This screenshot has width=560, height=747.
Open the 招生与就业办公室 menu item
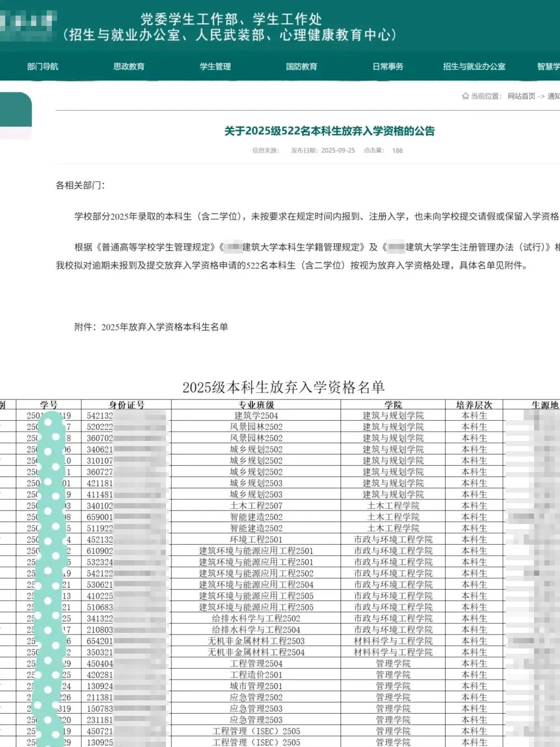click(474, 66)
